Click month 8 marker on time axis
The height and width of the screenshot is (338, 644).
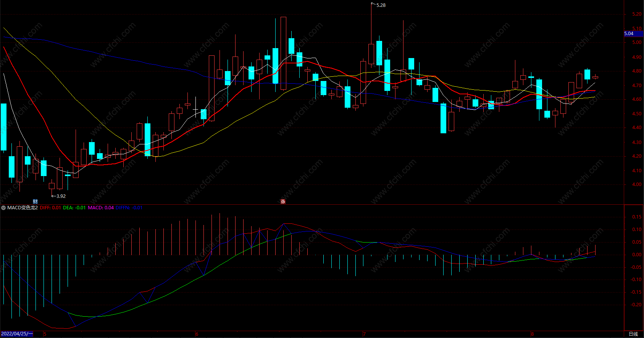point(532,334)
